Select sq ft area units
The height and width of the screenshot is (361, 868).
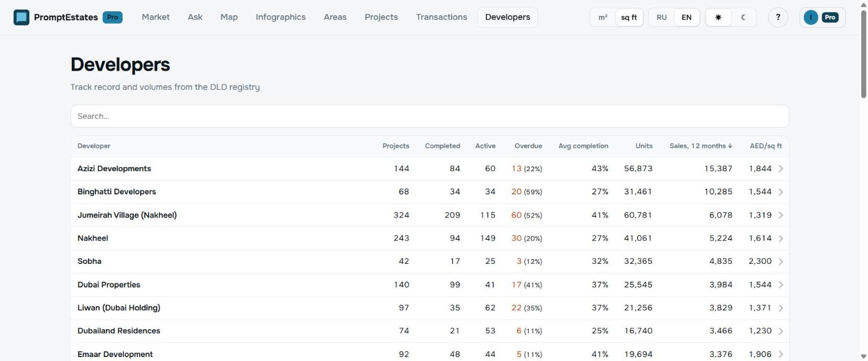click(x=629, y=18)
